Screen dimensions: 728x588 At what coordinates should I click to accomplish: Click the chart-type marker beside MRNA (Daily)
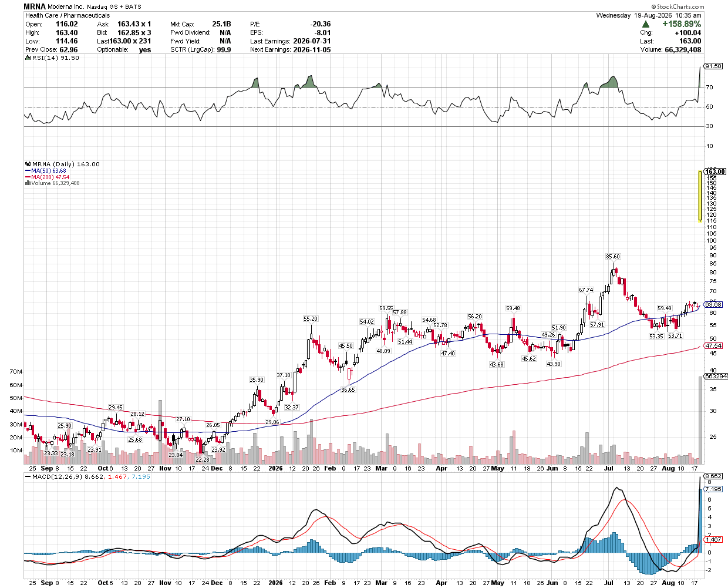[28, 164]
